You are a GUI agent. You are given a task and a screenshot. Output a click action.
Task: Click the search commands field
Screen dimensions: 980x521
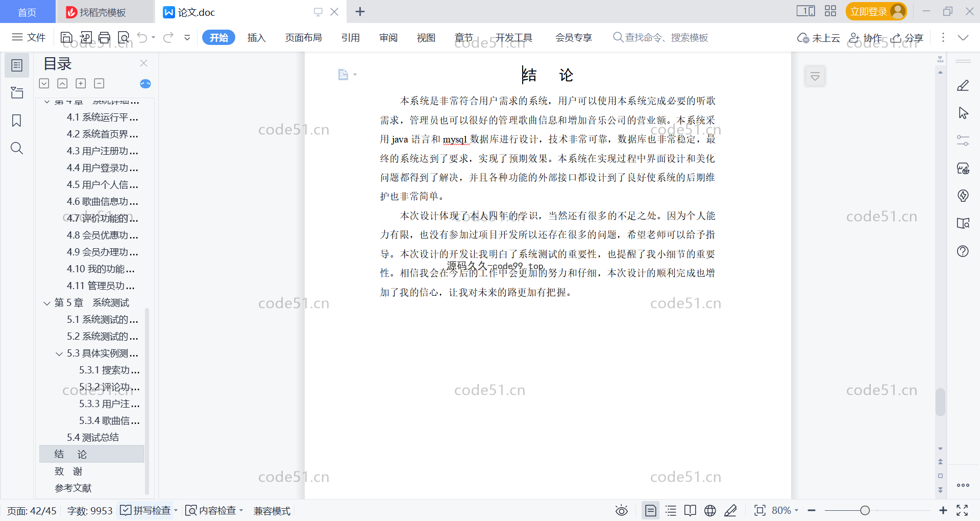[x=661, y=37]
